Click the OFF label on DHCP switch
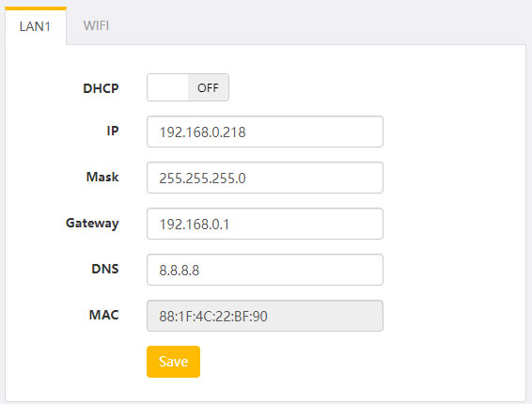This screenshot has height=404, width=532. coord(208,88)
